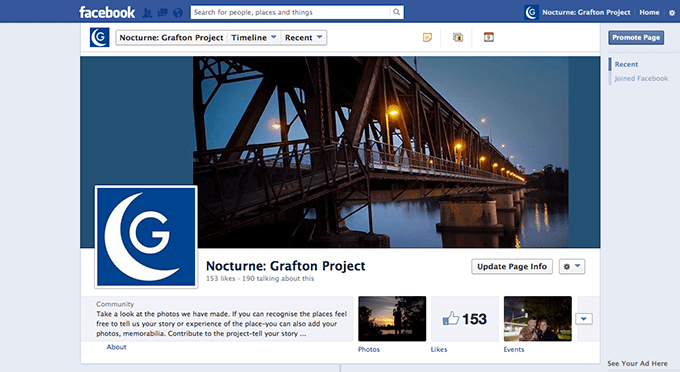Open the Photos thumbnail
The width and height of the screenshot is (680, 372).
coord(392,319)
